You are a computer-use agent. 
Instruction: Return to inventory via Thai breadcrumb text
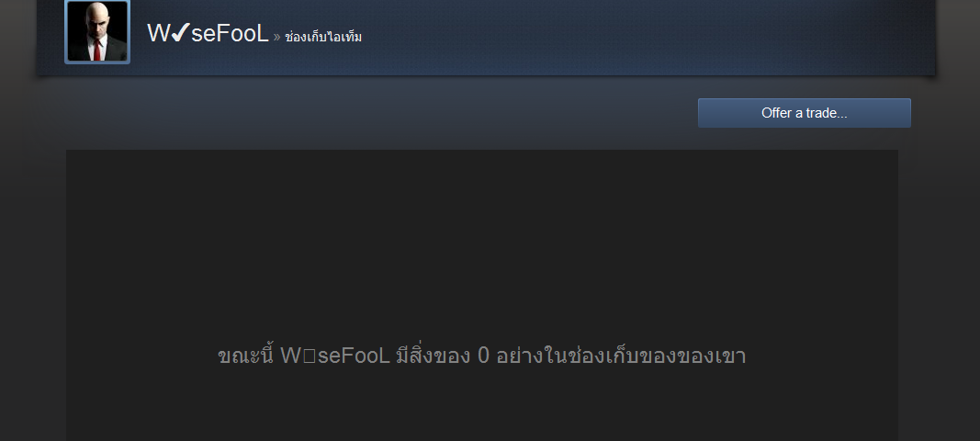point(323,37)
